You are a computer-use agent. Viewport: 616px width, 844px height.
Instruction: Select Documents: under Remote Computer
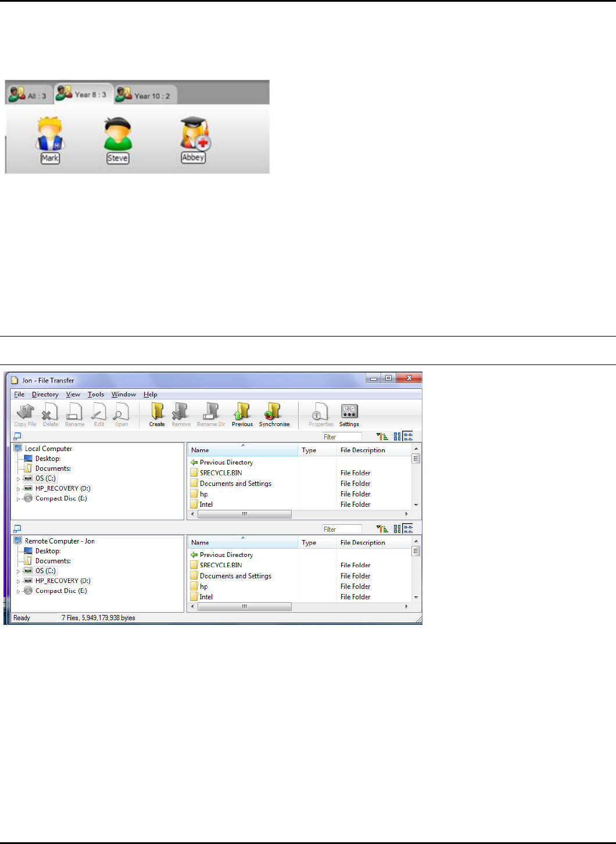pos(53,561)
